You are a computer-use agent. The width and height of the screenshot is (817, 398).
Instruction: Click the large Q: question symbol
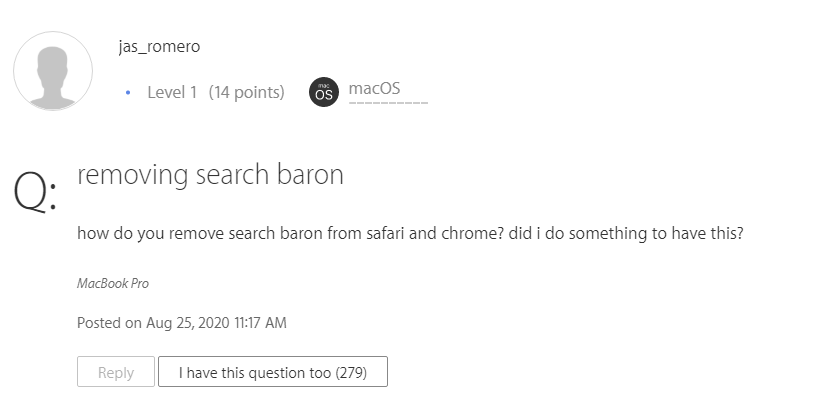coord(35,191)
